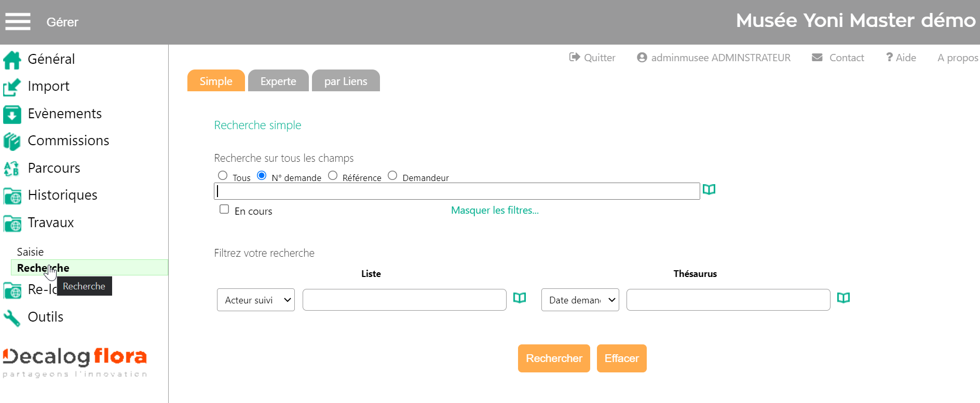Select the Référence radio button
Screen dimensions: 980x403
[x=333, y=176]
